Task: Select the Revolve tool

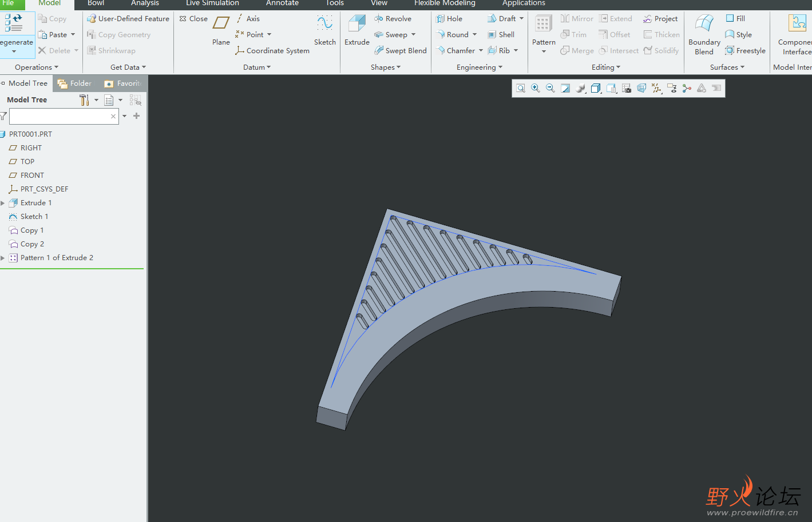Action: click(398, 19)
